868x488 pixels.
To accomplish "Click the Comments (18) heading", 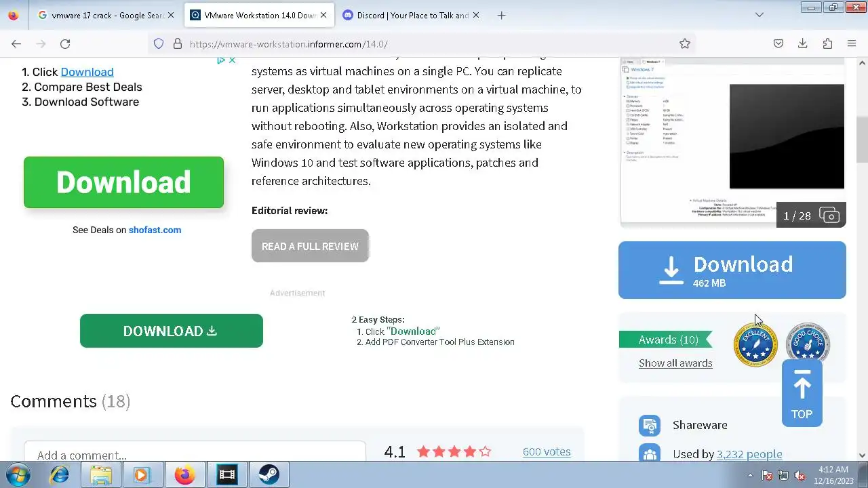I will pos(70,401).
